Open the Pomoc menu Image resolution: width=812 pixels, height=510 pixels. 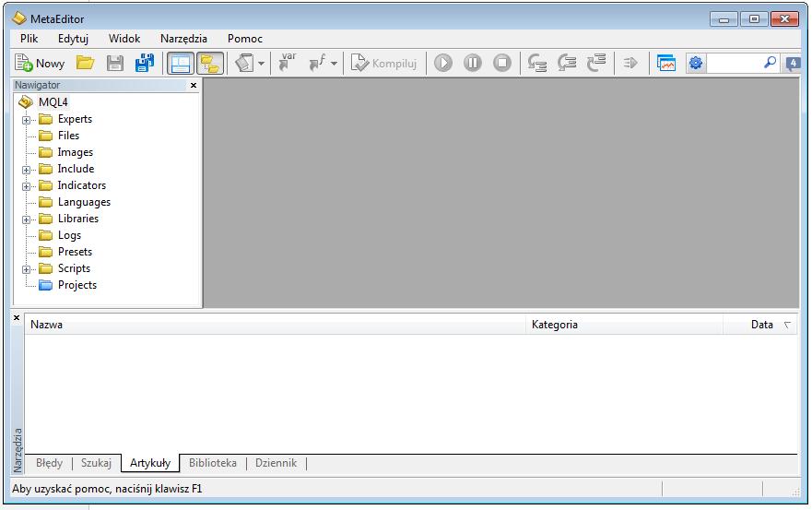245,39
